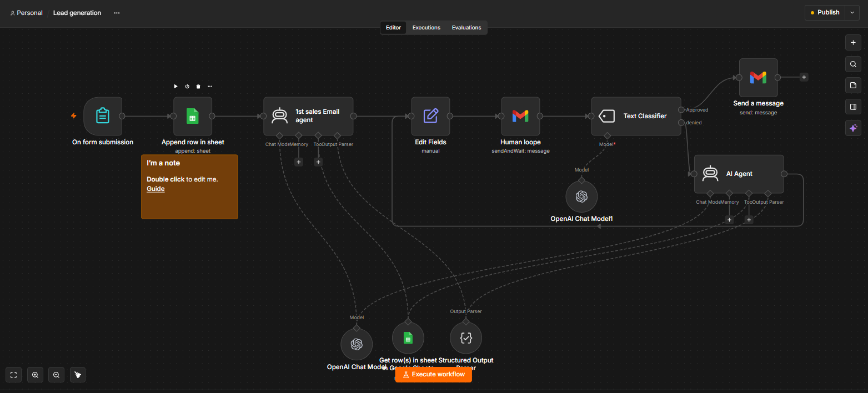Click the Approved output handle of Text Classifier
This screenshot has width=868, height=393.
pyautogui.click(x=681, y=109)
